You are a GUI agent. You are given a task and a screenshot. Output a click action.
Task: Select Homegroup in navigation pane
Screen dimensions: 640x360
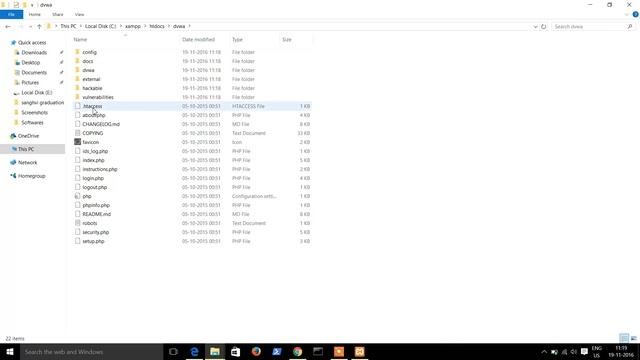[31, 176]
